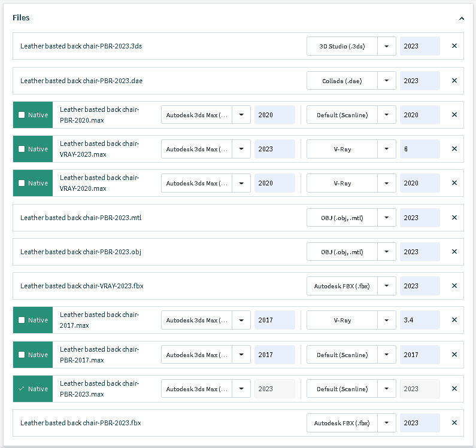Open Collada format dropdown for .dae file
476x448 pixels.
pyautogui.click(x=387, y=81)
